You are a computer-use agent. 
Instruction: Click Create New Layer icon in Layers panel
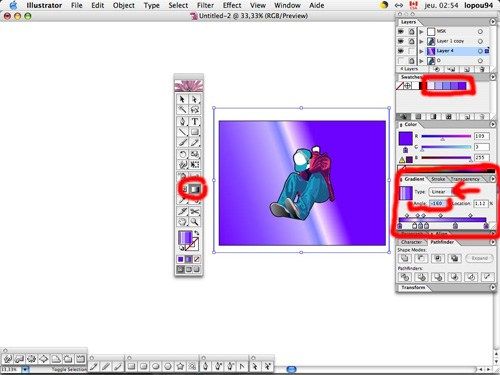coord(467,69)
